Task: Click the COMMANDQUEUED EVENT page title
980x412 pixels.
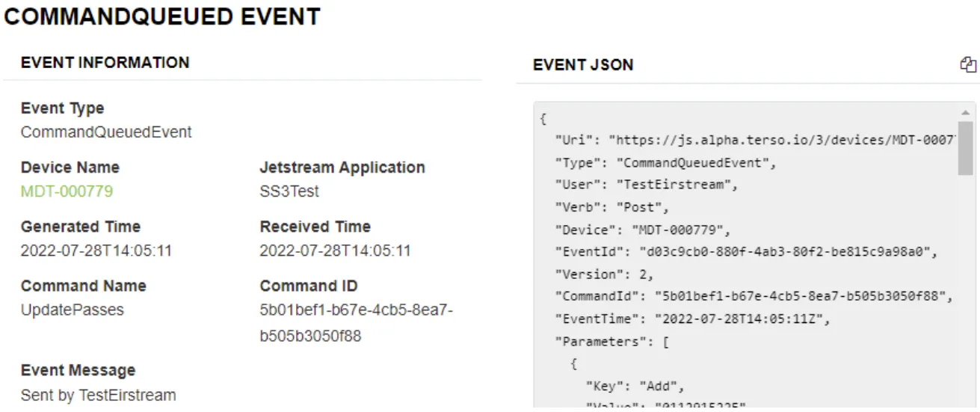Action: (163, 16)
